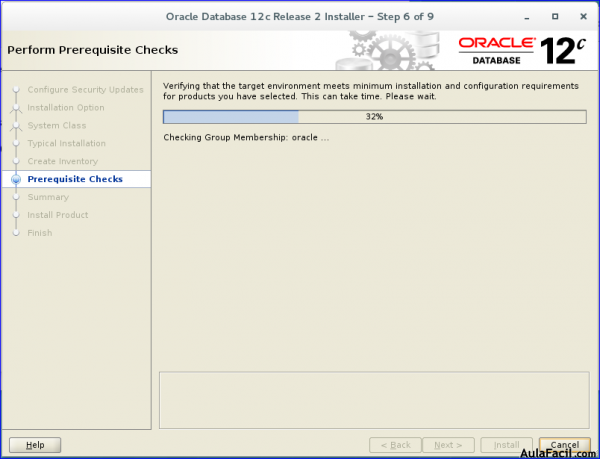The width and height of the screenshot is (600, 459).
Task: Cancel the prerequisite checks
Action: [x=564, y=445]
